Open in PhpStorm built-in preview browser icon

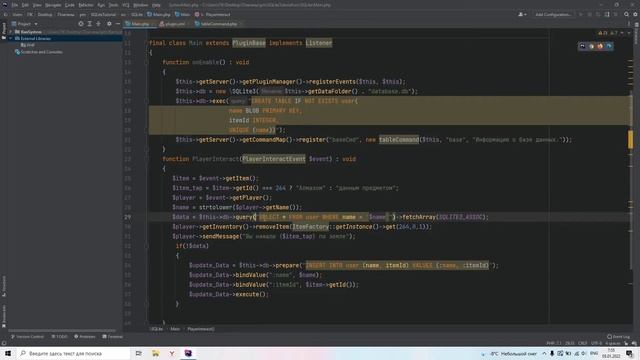[x=582, y=46]
